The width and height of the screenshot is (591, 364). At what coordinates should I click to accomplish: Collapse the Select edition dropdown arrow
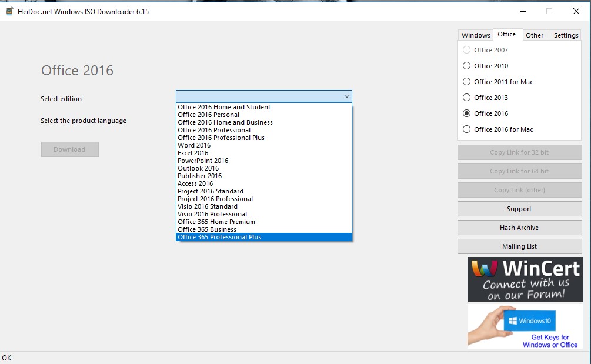point(347,96)
